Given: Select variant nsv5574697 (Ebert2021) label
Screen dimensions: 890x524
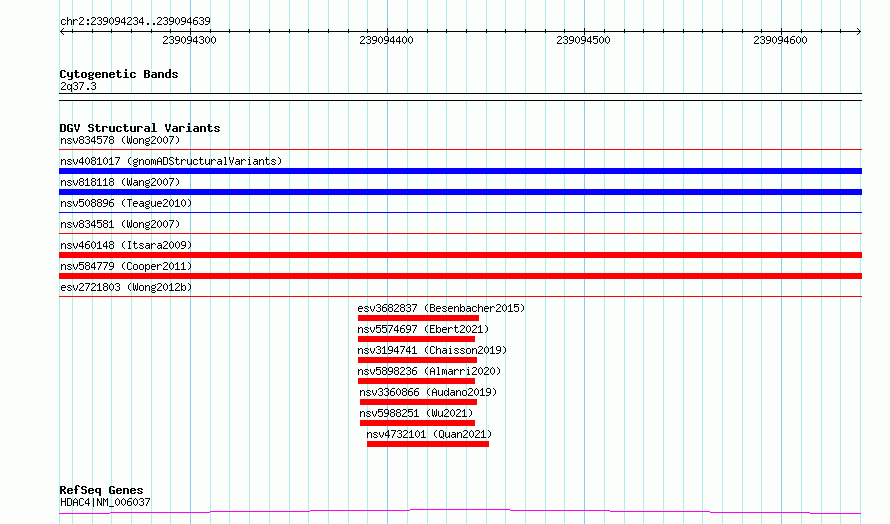Looking at the screenshot, I should coord(423,329).
